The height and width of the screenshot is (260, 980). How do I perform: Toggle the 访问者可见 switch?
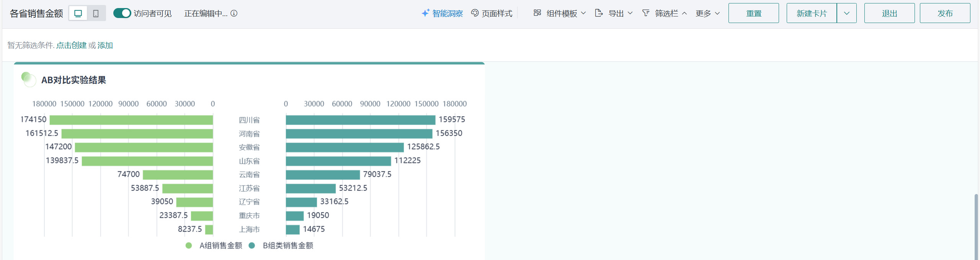(x=122, y=13)
